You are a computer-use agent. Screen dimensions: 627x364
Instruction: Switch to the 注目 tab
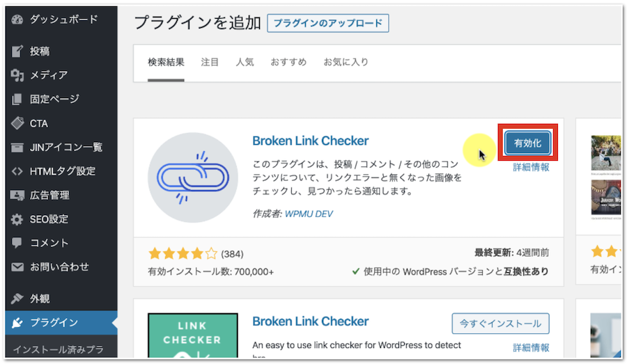point(210,62)
